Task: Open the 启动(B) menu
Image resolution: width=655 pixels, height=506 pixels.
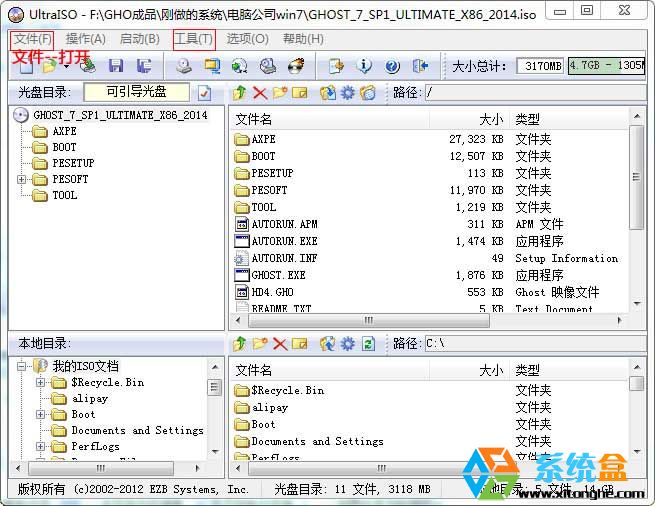Action: (x=140, y=39)
